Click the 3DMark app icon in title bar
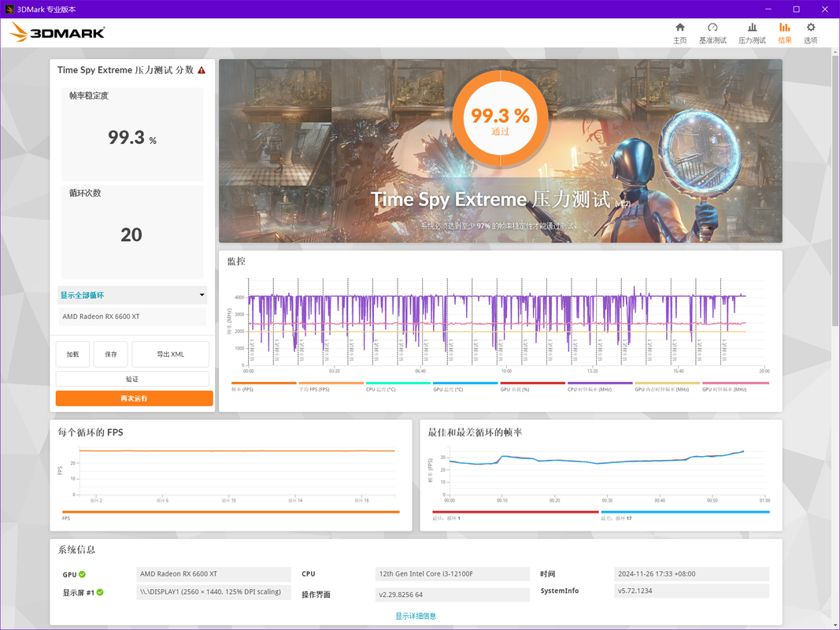The height and width of the screenshot is (630, 840). tap(9, 9)
